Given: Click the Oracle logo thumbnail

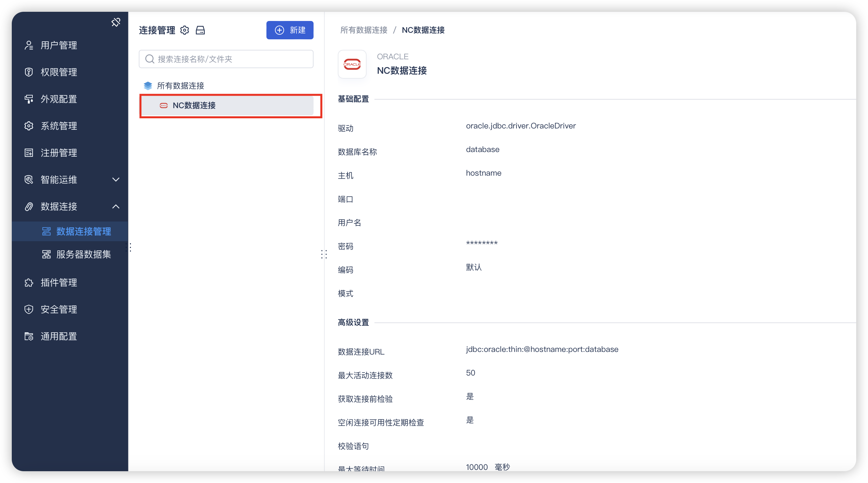Looking at the screenshot, I should point(352,64).
